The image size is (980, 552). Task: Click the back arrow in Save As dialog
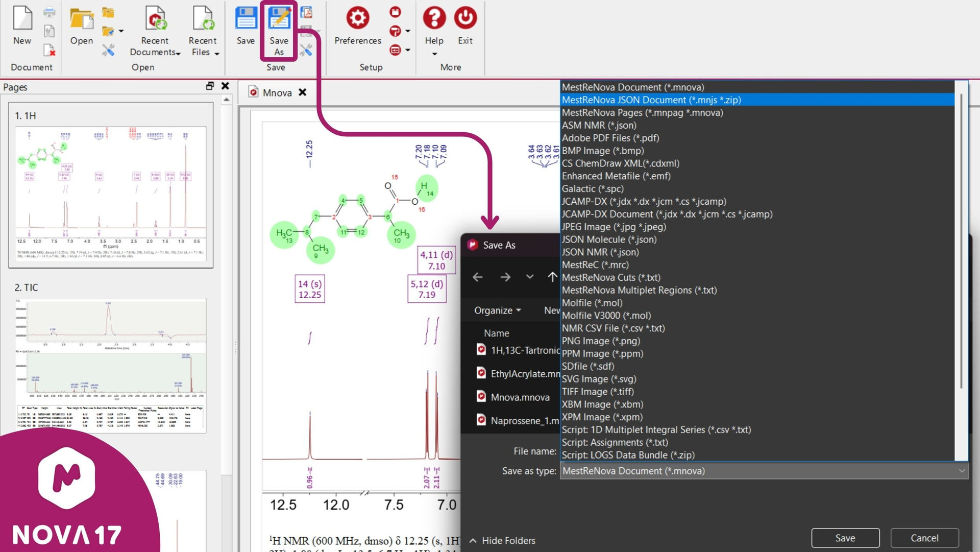478,277
